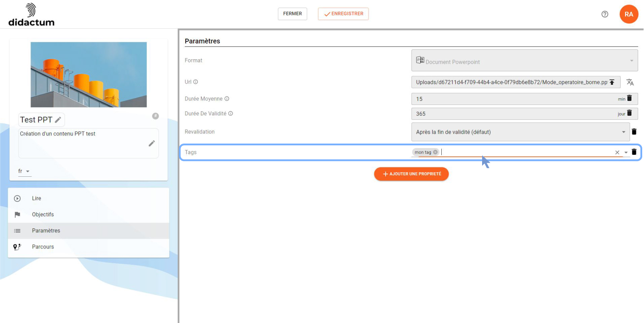644x323 pixels.
Task: Edit the description with pencil icon
Action: [x=152, y=143]
